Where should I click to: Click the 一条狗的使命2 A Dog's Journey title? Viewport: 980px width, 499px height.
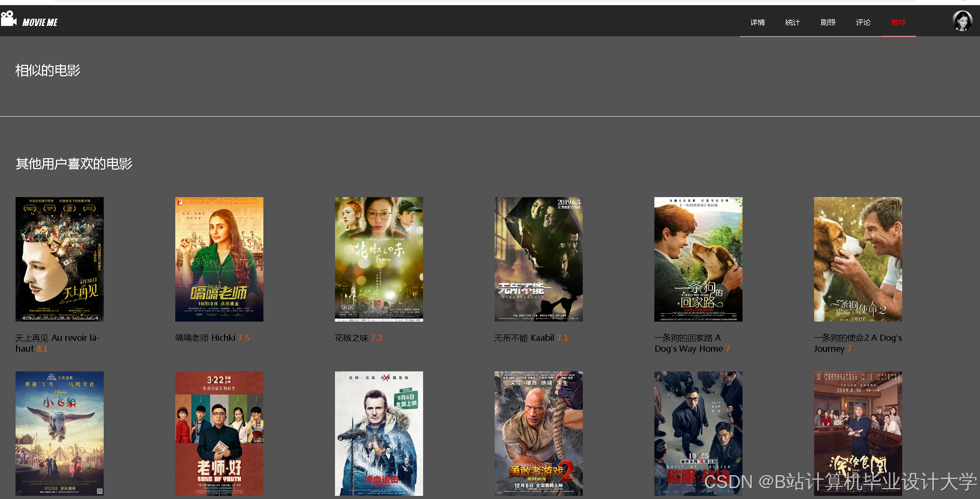pyautogui.click(x=858, y=343)
